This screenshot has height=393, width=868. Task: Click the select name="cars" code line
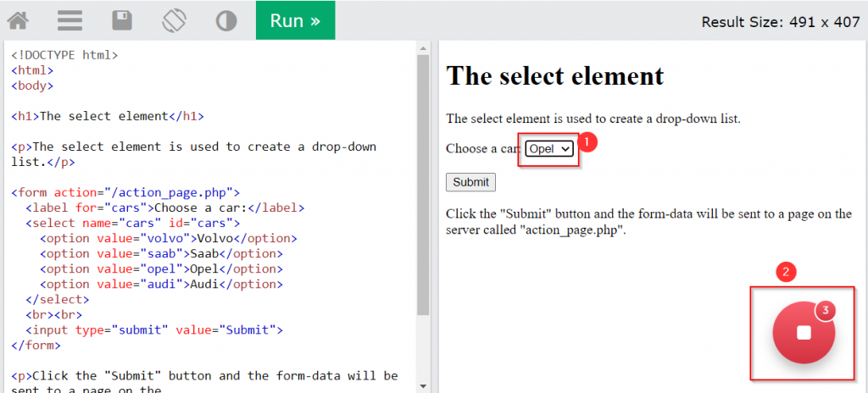[132, 223]
